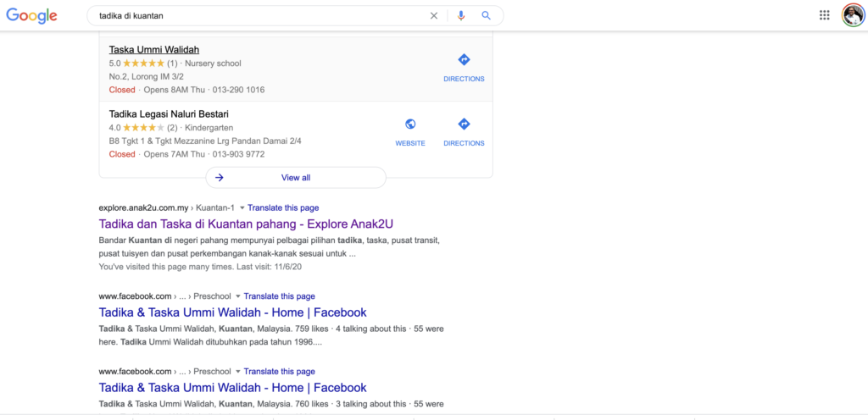The image size is (868, 420).
Task: Click the 4.0 star rating of Tadika Legasi
Action: [142, 128]
